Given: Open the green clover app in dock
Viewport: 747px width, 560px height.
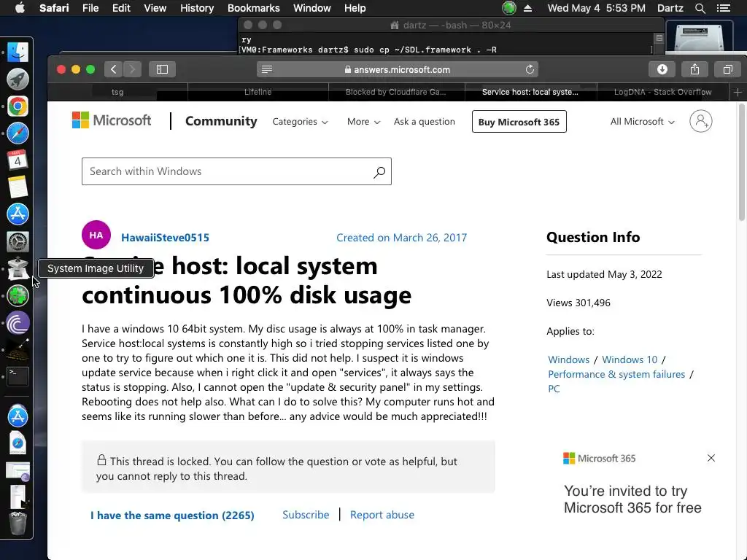Looking at the screenshot, I should tap(18, 296).
